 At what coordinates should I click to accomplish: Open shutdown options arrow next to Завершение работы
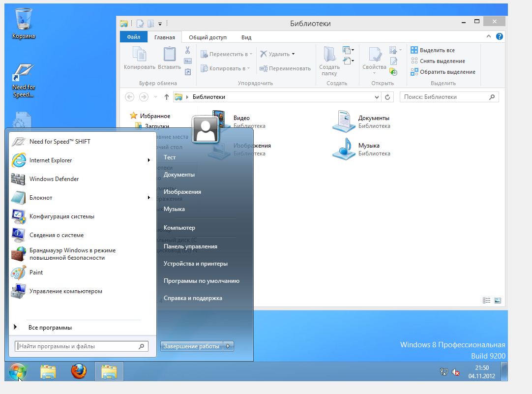pyautogui.click(x=228, y=346)
